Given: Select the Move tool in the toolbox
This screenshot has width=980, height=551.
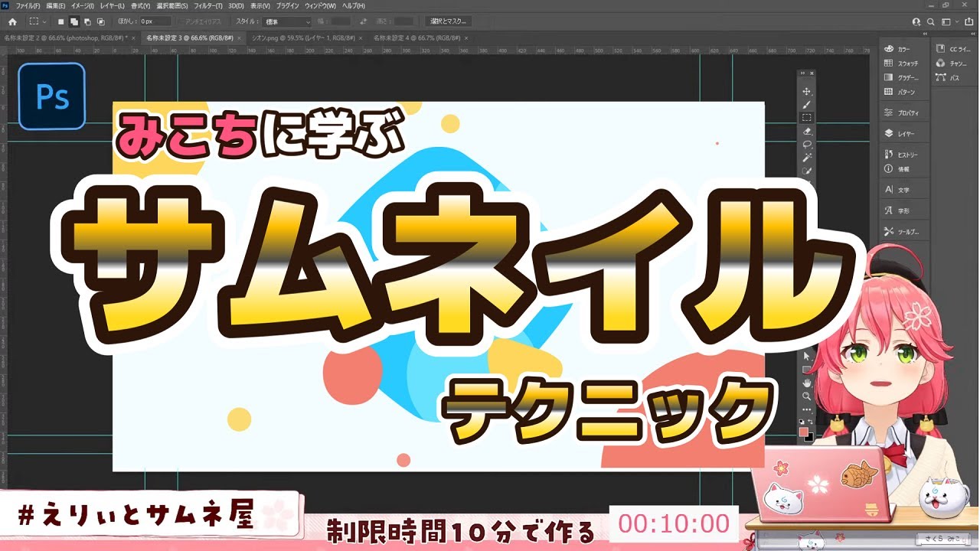Looking at the screenshot, I should 806,91.
